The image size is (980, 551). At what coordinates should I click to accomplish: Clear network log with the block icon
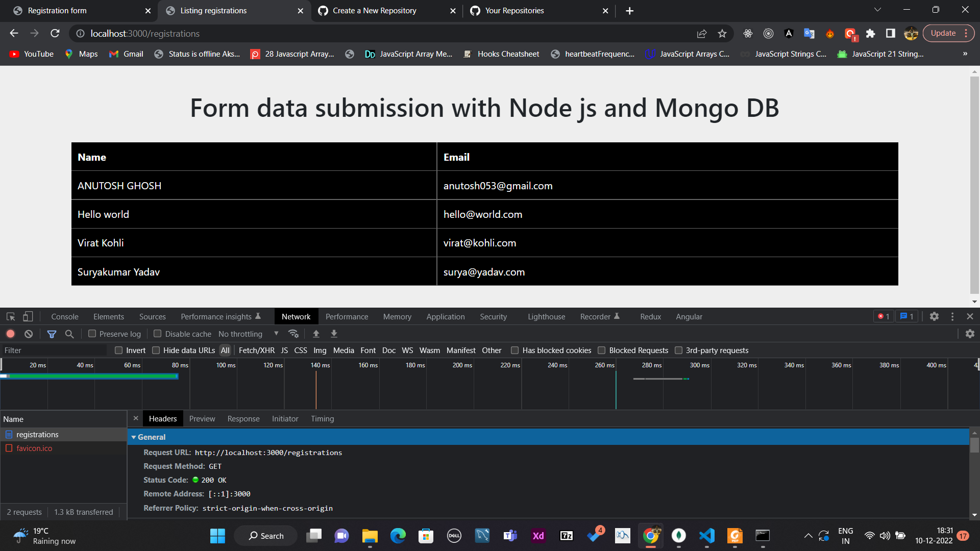coord(28,334)
